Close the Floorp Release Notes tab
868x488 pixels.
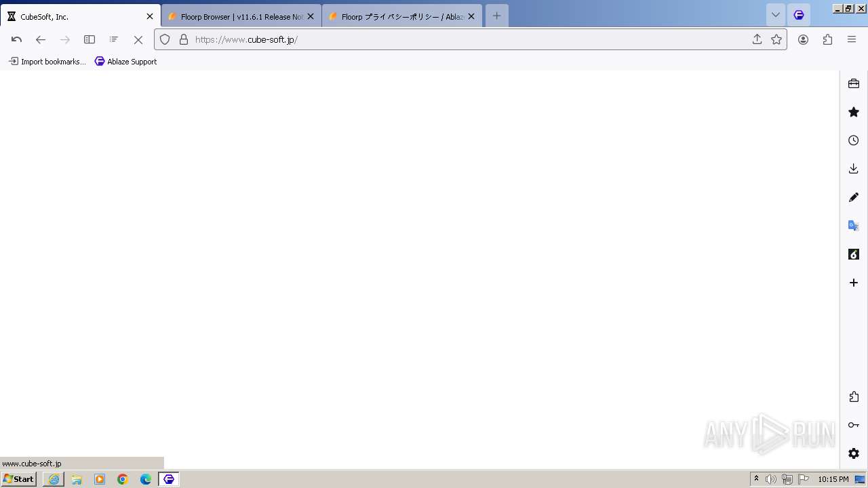click(311, 16)
